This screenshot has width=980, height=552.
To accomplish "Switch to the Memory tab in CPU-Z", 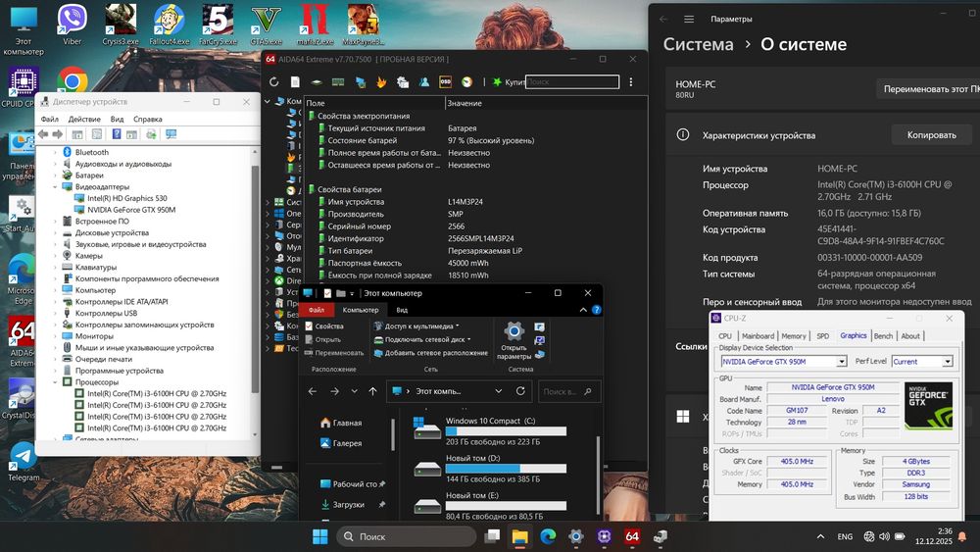I will tap(793, 335).
